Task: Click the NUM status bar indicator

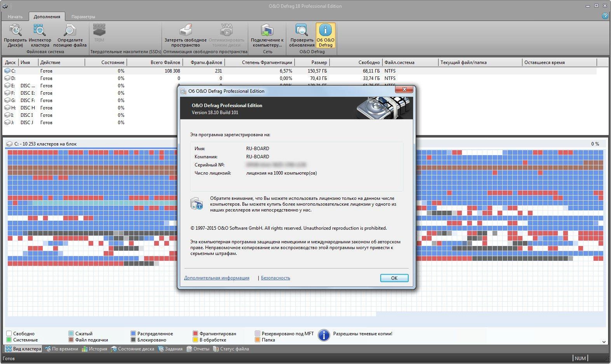Action: tap(580, 358)
